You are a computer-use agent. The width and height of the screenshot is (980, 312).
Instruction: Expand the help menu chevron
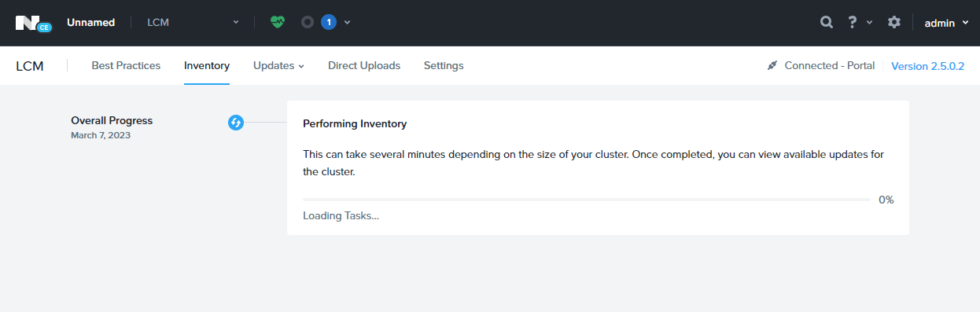pos(869,23)
